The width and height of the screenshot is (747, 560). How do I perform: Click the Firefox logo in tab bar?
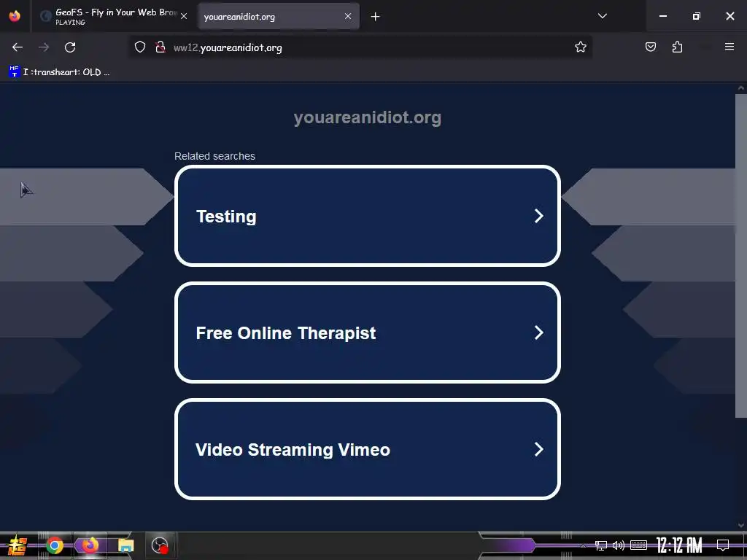tap(15, 16)
